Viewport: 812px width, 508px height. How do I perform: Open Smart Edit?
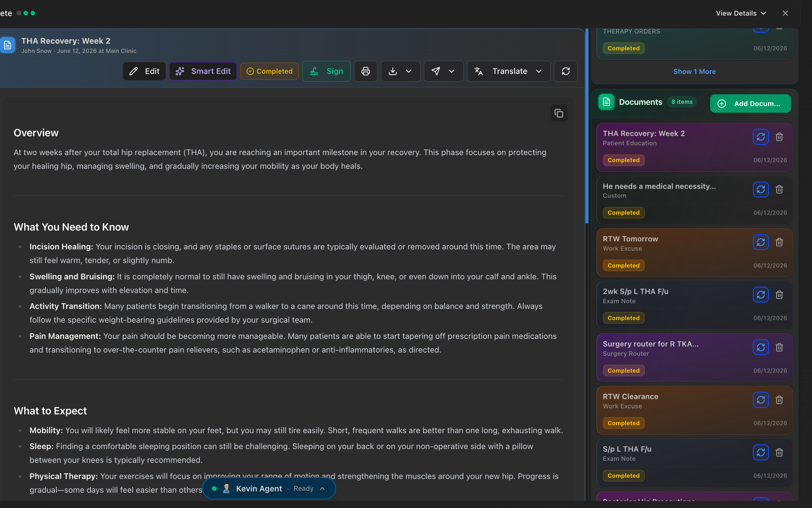[203, 71]
